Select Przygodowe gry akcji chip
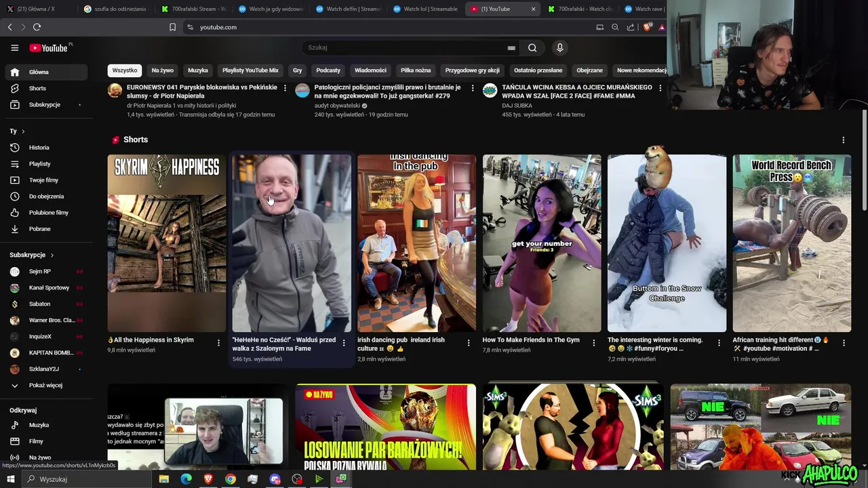 click(x=472, y=70)
